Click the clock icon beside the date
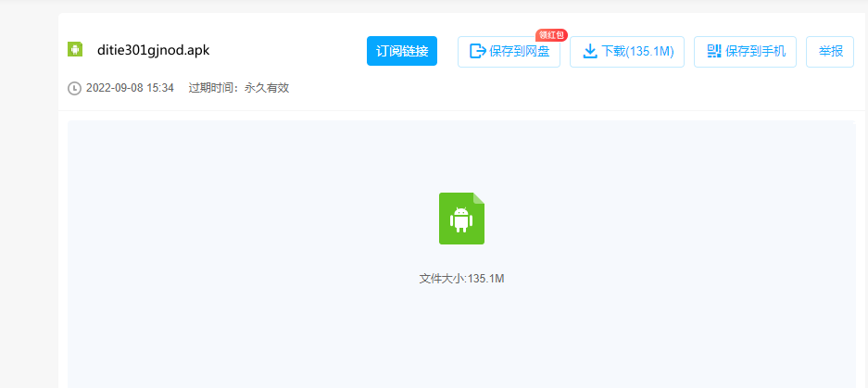Viewport: 868px width, 388px height. point(74,88)
